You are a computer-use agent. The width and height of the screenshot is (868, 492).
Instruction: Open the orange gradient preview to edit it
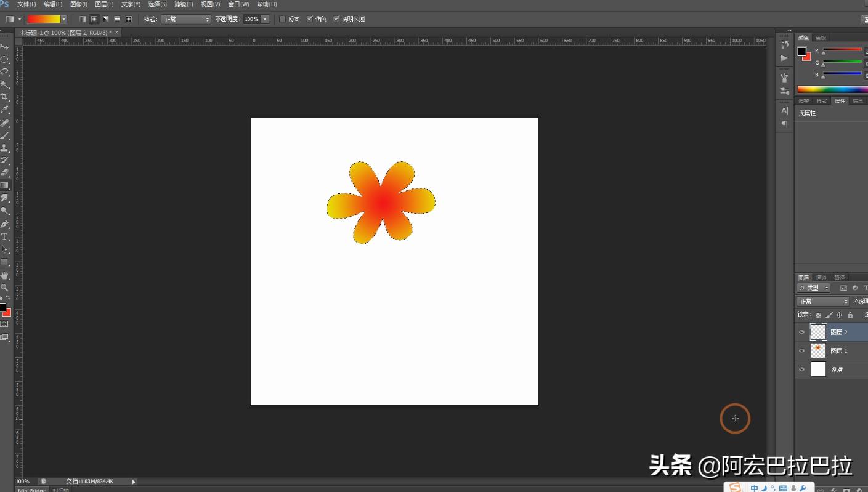(x=43, y=19)
